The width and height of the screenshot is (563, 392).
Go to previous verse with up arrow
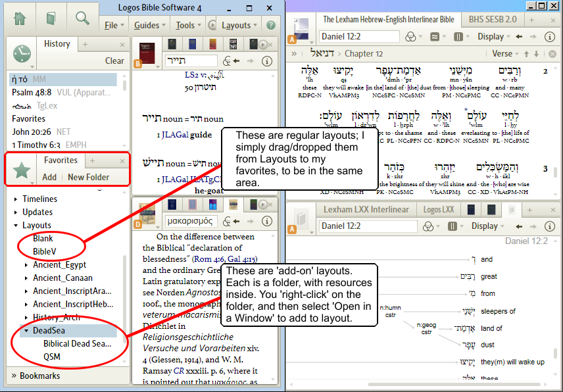[526, 54]
